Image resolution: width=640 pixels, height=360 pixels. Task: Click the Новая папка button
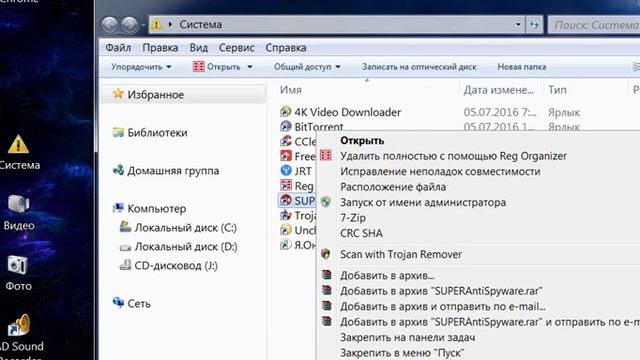click(x=522, y=67)
